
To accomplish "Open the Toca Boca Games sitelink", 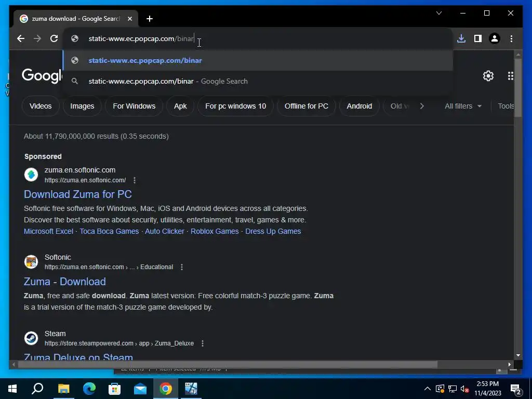I will (109, 231).
